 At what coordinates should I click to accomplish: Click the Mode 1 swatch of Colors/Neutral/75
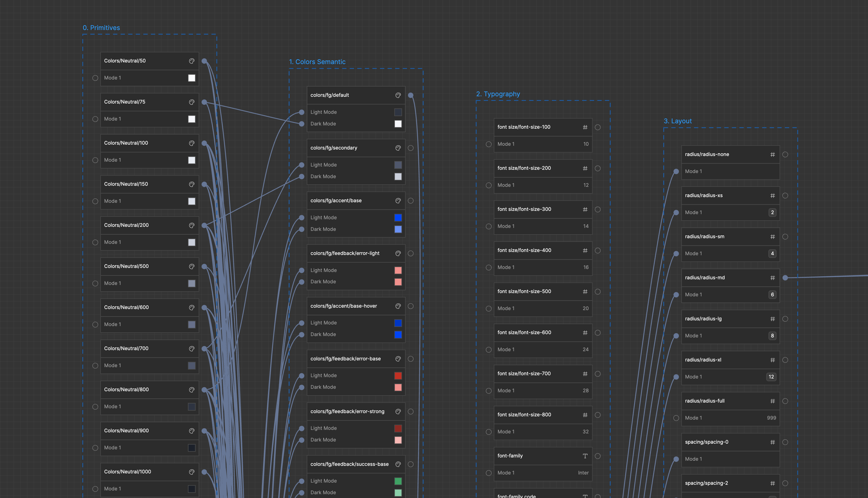pyautogui.click(x=192, y=119)
